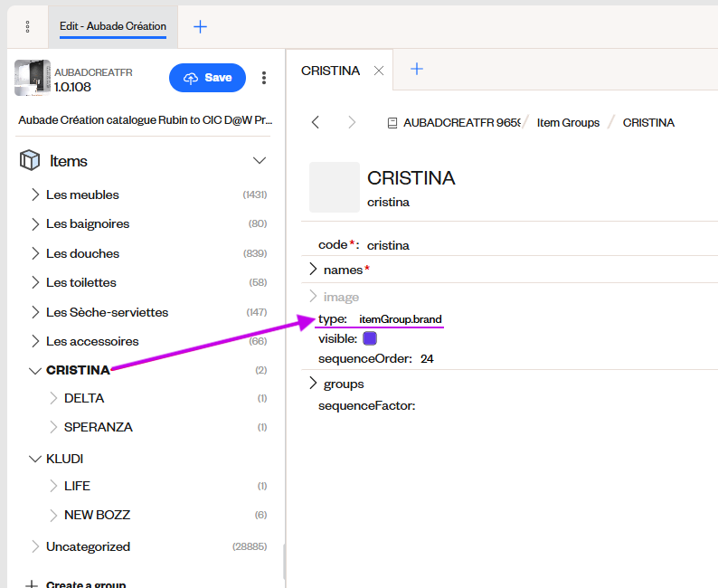The width and height of the screenshot is (718, 588).
Task: Collapse the CRISTINA tree group
Action: 35,371
